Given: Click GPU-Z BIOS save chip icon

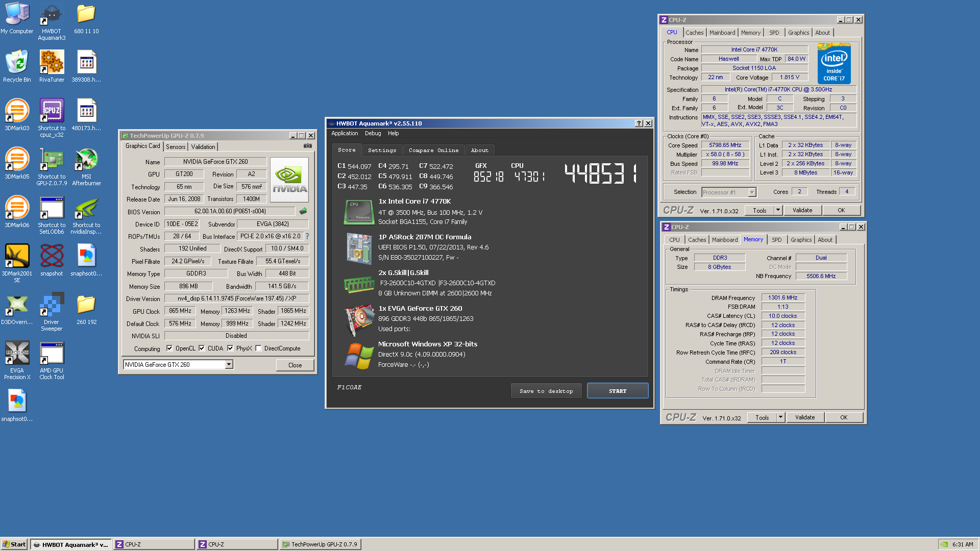Looking at the screenshot, I should click(303, 211).
